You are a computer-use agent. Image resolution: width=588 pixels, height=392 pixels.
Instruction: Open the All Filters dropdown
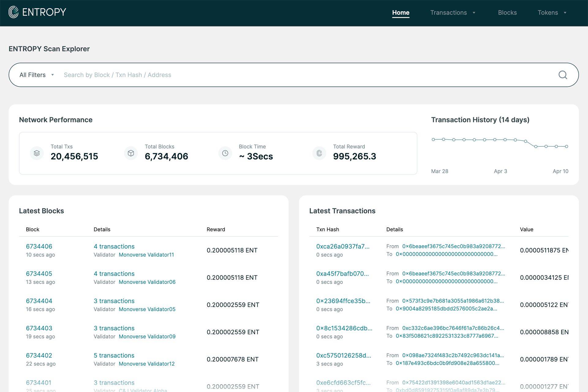(x=37, y=75)
